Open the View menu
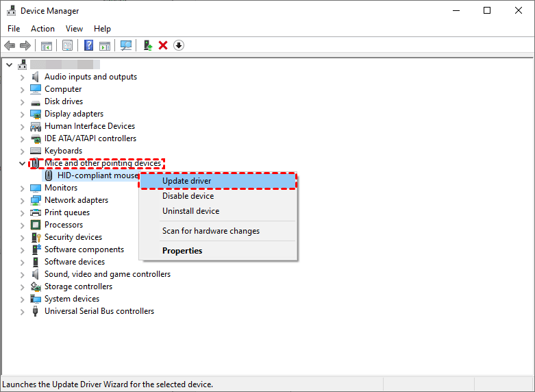 [x=74, y=29]
